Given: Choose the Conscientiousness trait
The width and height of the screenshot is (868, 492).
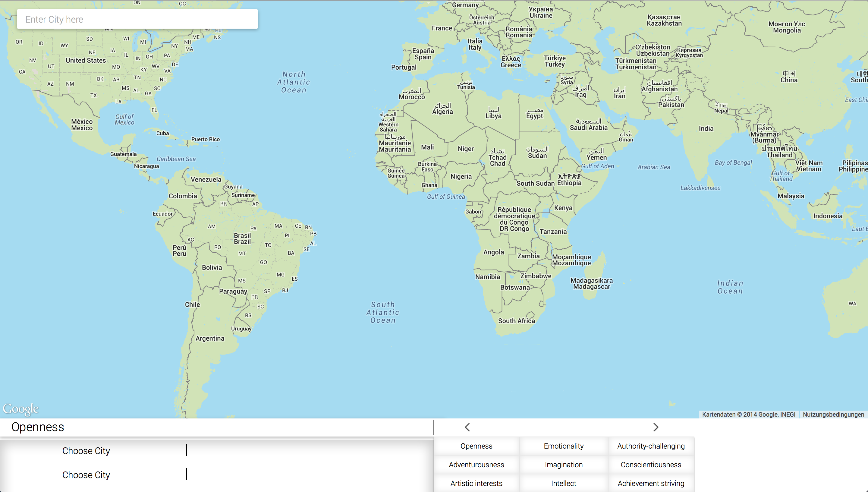Looking at the screenshot, I should click(x=651, y=465).
